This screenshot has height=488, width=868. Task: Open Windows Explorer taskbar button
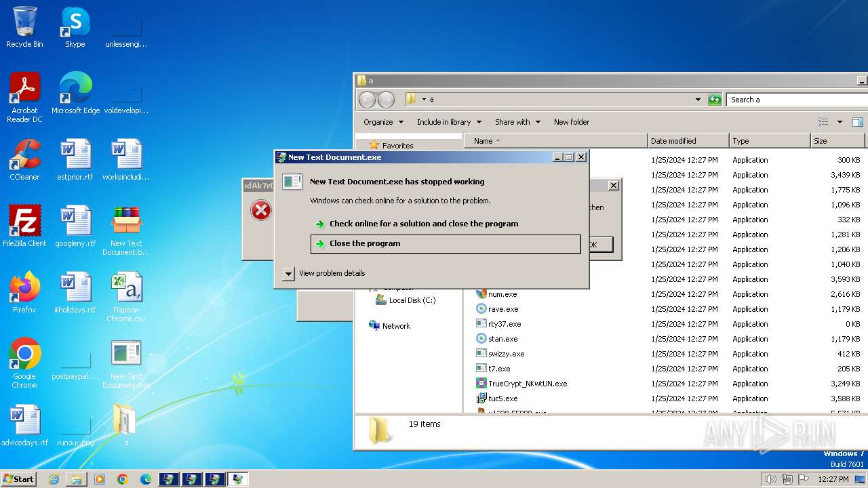pos(77,479)
